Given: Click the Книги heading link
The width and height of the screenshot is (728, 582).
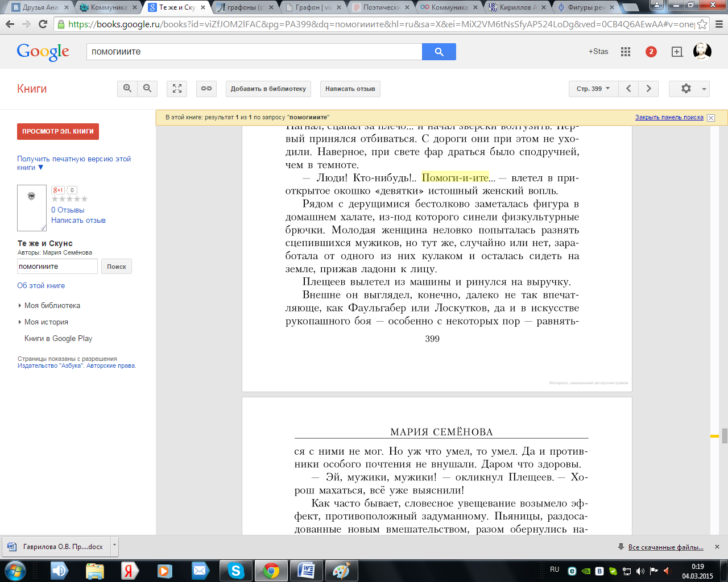Looking at the screenshot, I should (32, 89).
